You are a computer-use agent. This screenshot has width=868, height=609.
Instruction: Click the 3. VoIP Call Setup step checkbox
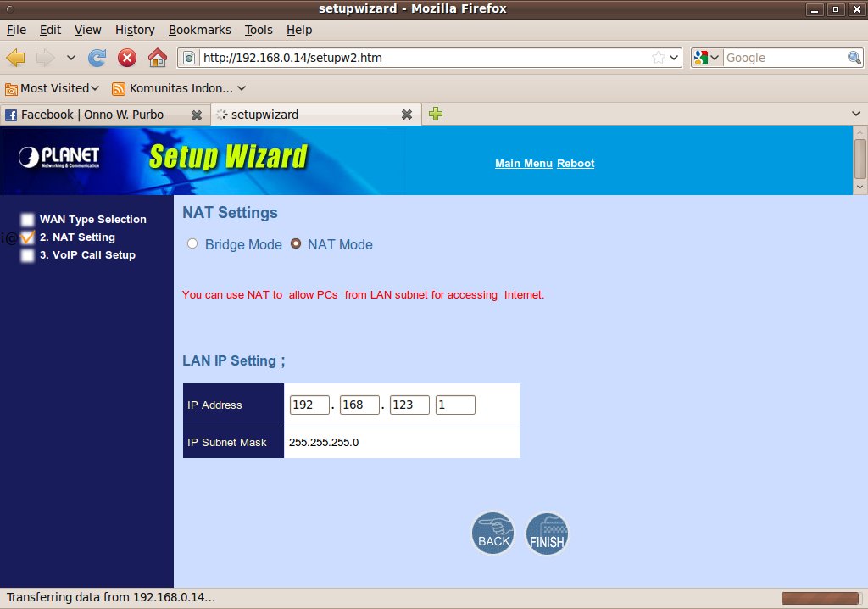[x=27, y=255]
